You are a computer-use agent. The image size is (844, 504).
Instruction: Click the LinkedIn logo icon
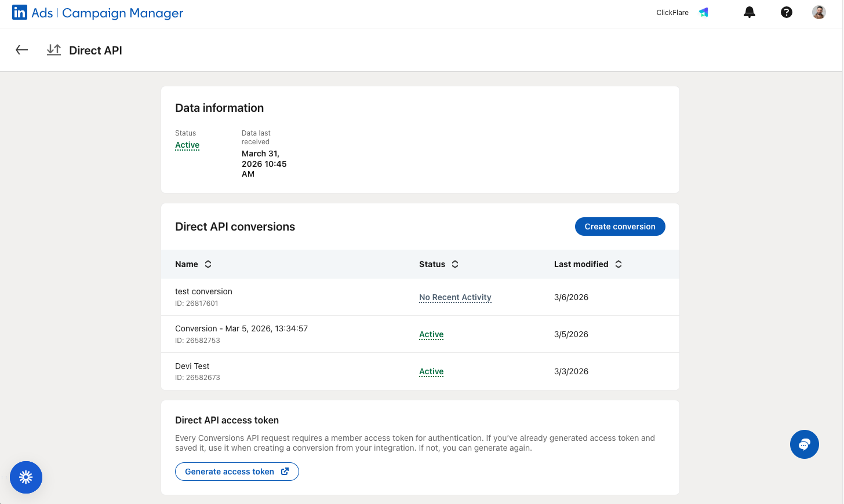pyautogui.click(x=20, y=13)
